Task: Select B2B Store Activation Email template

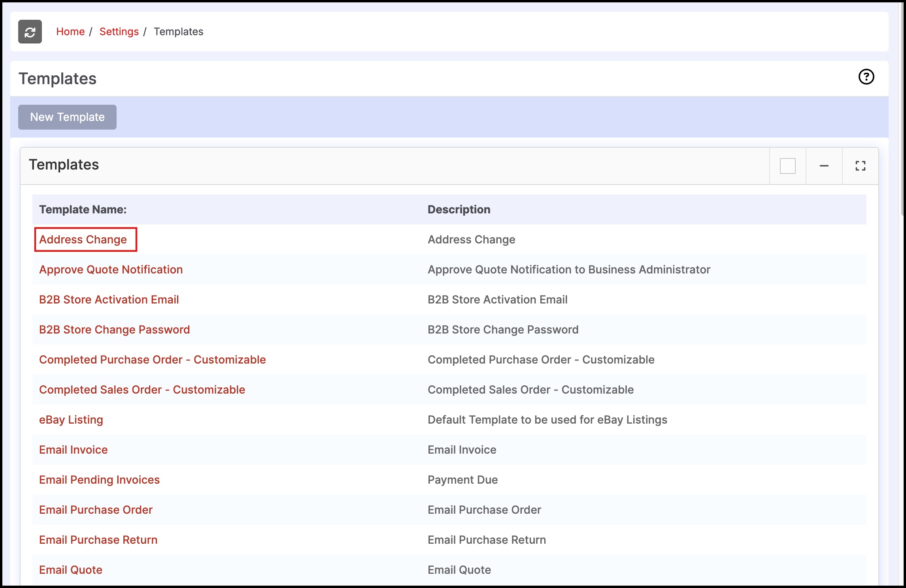Action: pyautogui.click(x=109, y=300)
